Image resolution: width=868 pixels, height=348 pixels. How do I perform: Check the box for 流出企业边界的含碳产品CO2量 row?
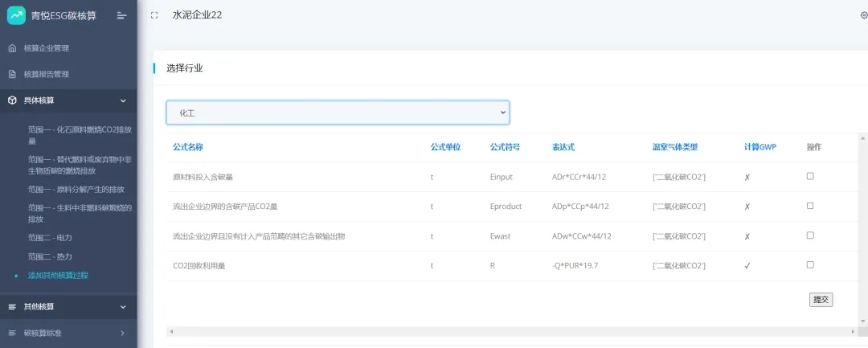(x=810, y=206)
